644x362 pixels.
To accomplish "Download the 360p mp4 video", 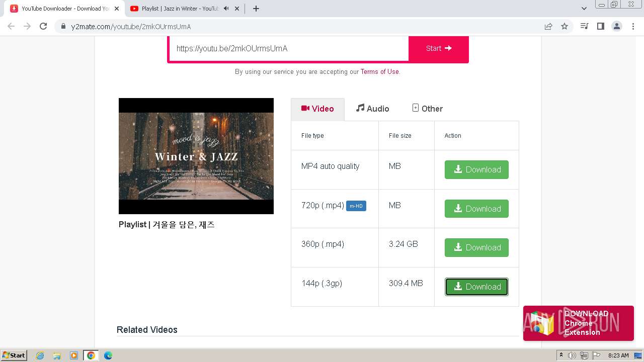I will click(476, 247).
